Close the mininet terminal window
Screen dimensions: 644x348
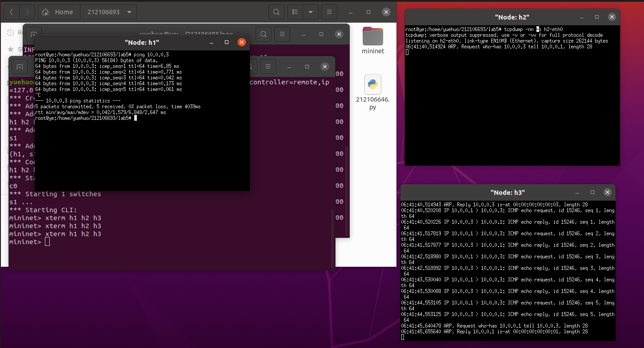[325, 67]
